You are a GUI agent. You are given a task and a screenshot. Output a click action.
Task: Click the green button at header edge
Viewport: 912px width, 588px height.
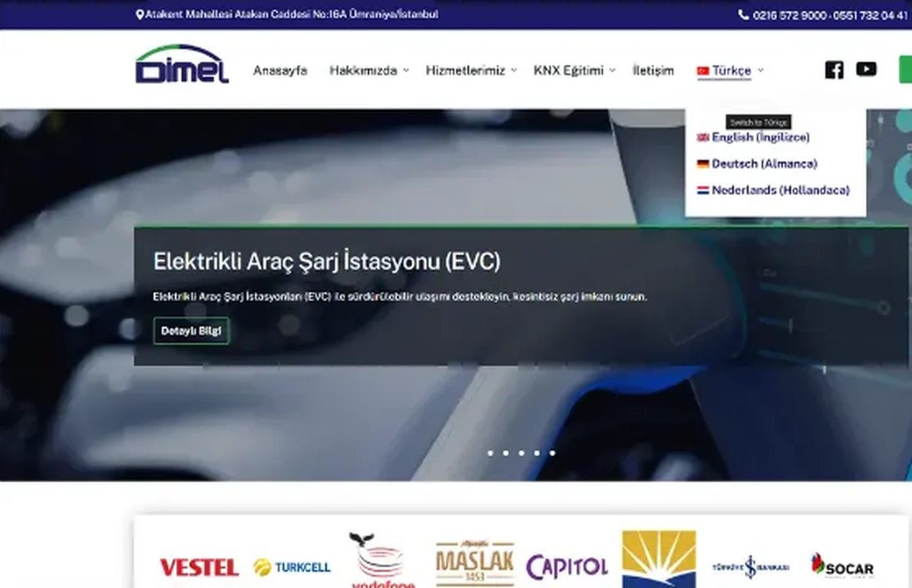[x=905, y=69]
